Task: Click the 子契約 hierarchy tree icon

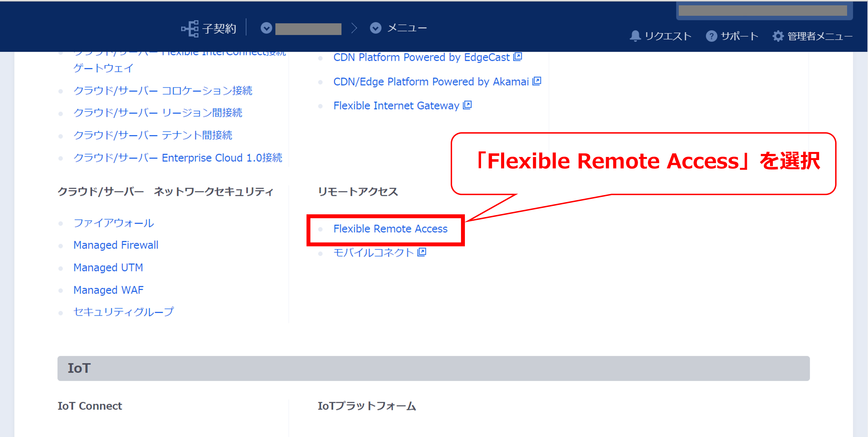Action: pyautogui.click(x=190, y=29)
